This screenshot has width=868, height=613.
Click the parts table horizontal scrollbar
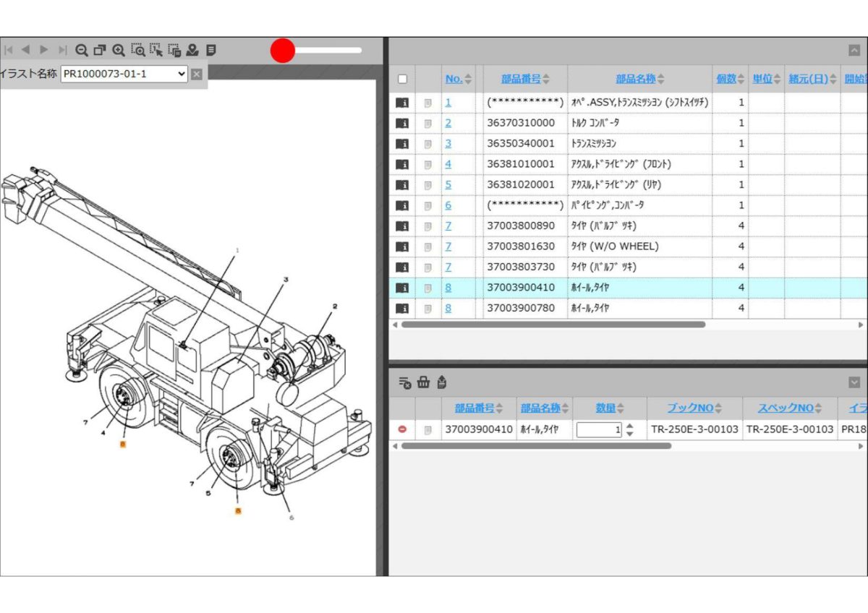553,325
